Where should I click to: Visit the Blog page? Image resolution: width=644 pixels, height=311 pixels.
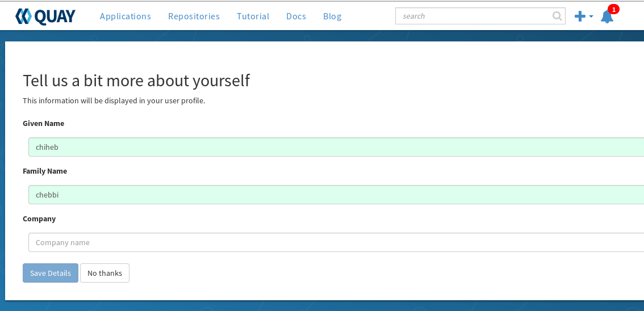click(x=332, y=16)
